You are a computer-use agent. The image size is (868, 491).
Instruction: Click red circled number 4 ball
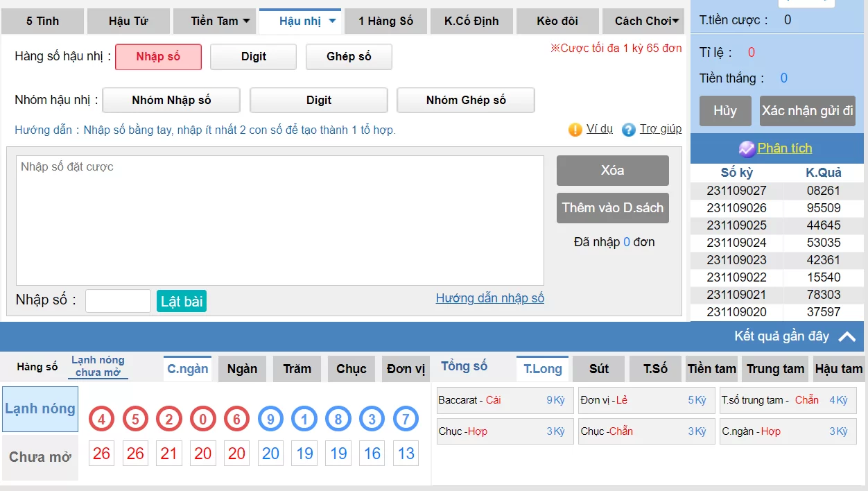pos(101,419)
